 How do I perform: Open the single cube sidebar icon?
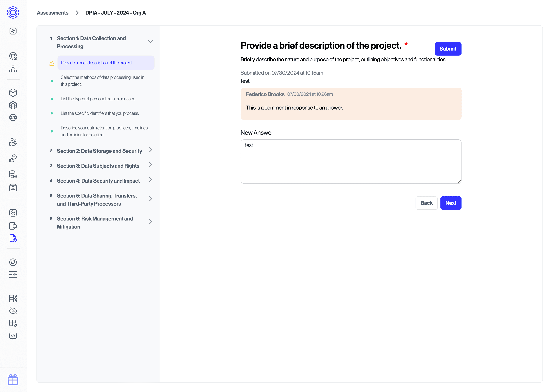(13, 93)
